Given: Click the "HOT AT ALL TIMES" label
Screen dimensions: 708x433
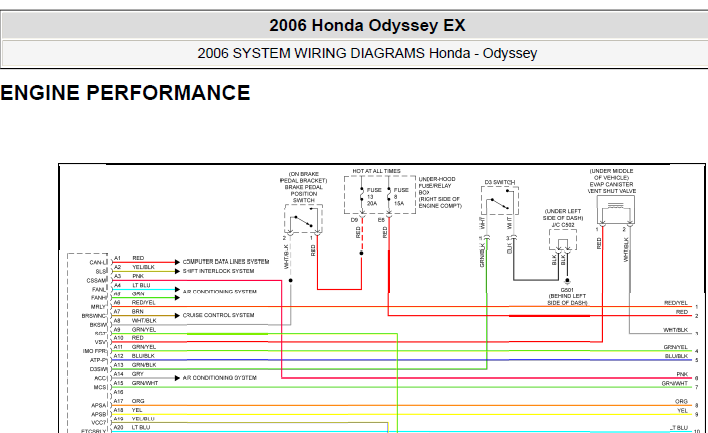Looking at the screenshot, I should click(x=377, y=171).
